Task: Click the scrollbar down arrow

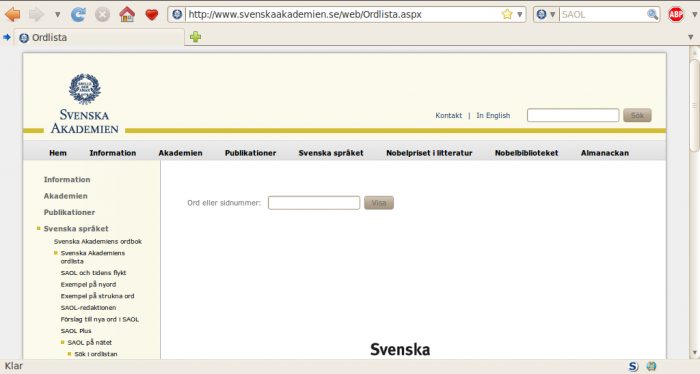Action: 694,353
